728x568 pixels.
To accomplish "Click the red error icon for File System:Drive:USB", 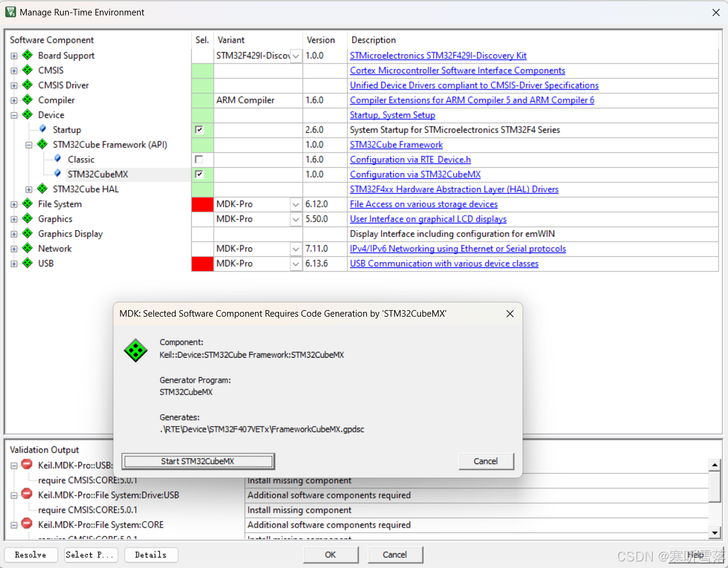I will [x=27, y=494].
